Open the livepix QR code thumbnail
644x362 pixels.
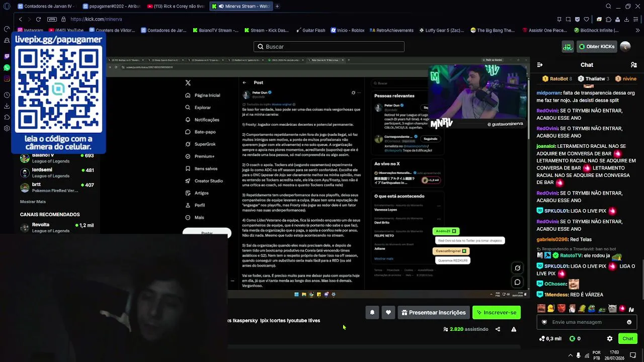[x=58, y=88]
